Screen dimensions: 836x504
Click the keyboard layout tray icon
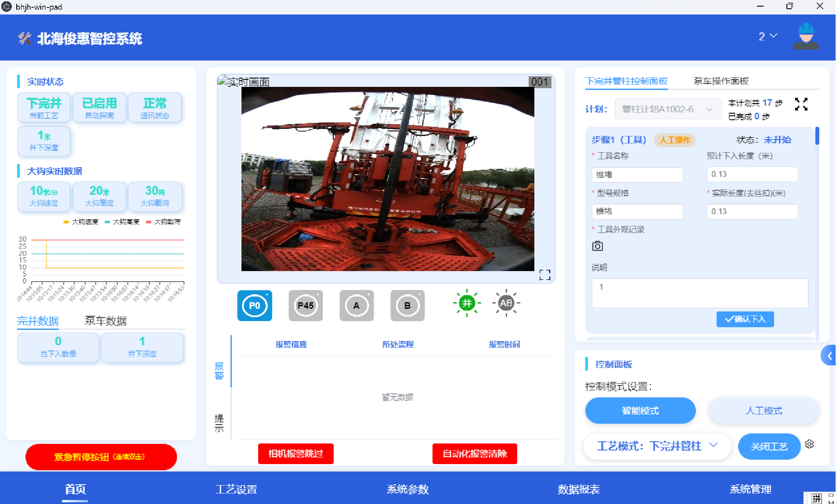tap(817, 498)
